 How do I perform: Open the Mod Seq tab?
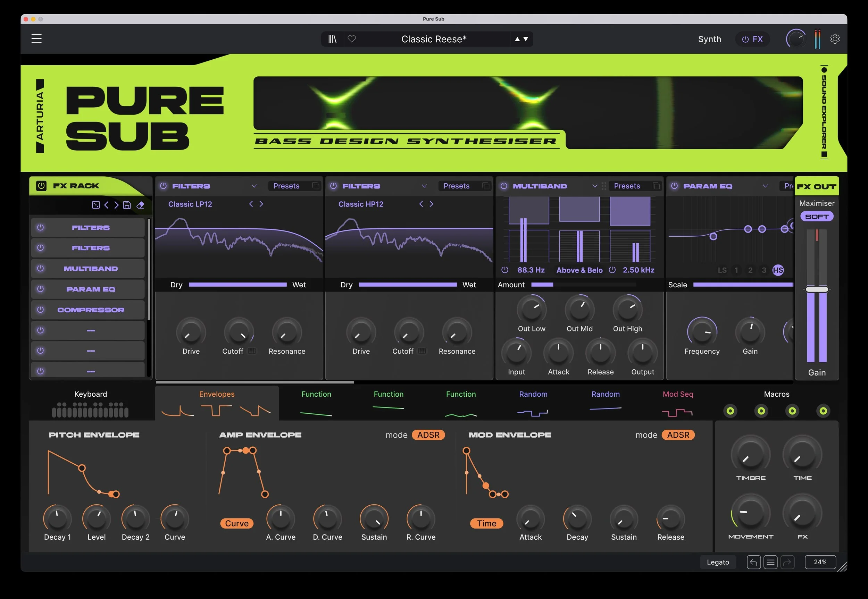678,404
